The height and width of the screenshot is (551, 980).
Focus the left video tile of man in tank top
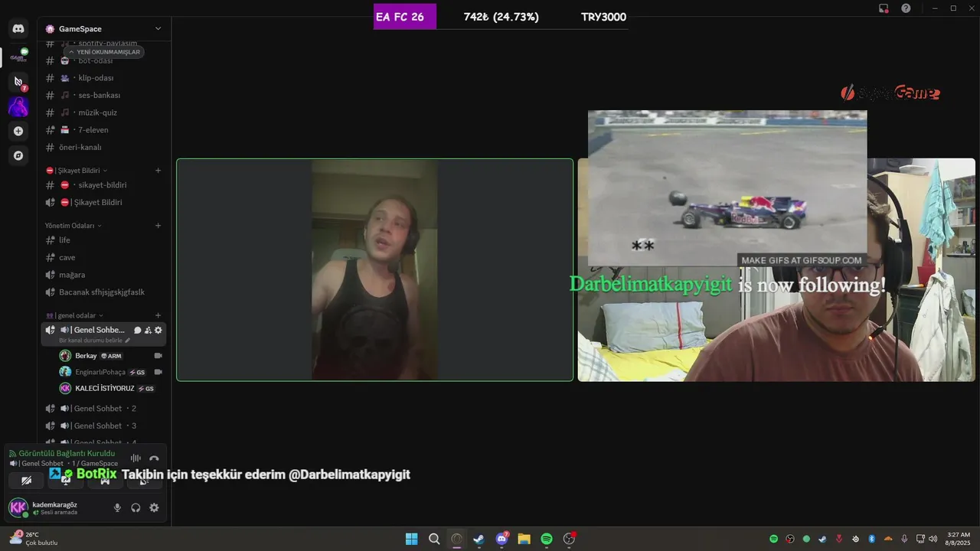[374, 269]
